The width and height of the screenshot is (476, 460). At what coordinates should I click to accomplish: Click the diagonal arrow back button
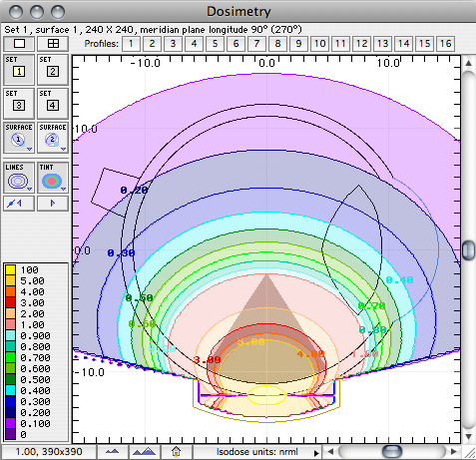click(19, 203)
